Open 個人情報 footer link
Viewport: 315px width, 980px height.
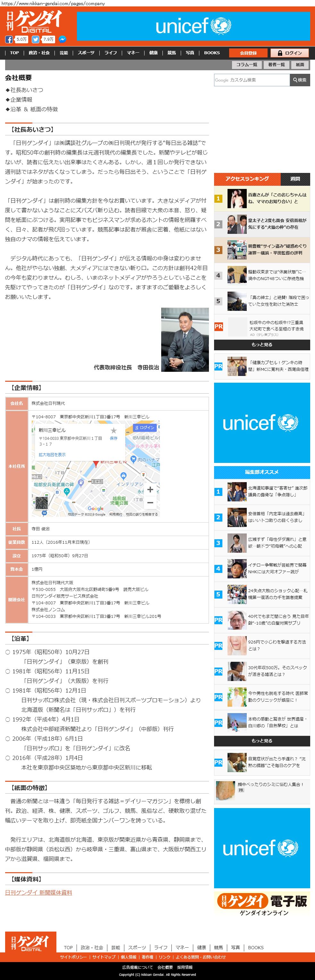[x=128, y=957]
